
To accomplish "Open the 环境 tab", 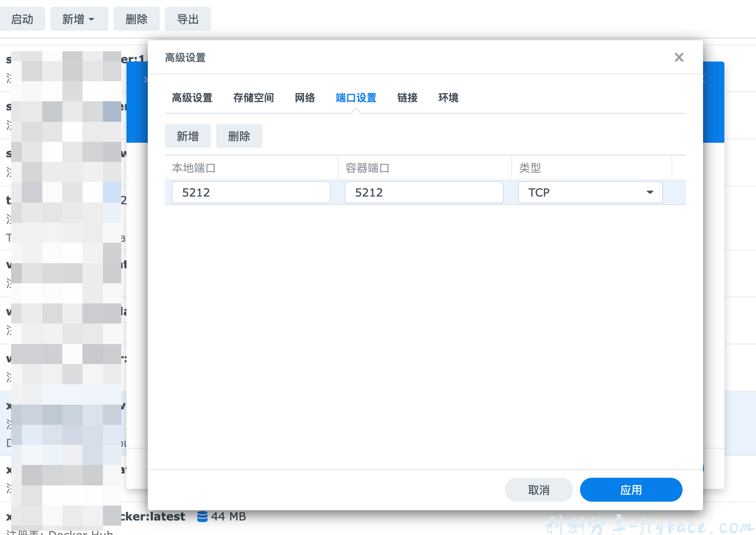I will [448, 98].
